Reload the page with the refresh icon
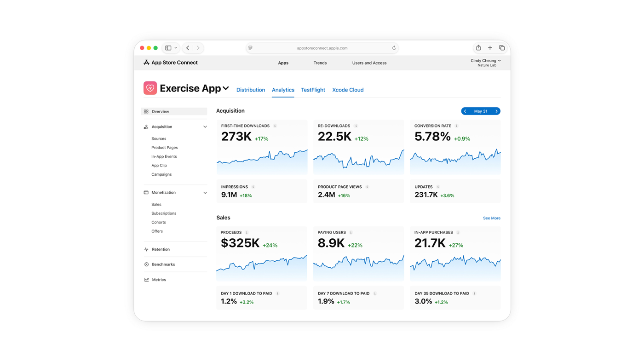The width and height of the screenshot is (644, 362). pyautogui.click(x=394, y=48)
